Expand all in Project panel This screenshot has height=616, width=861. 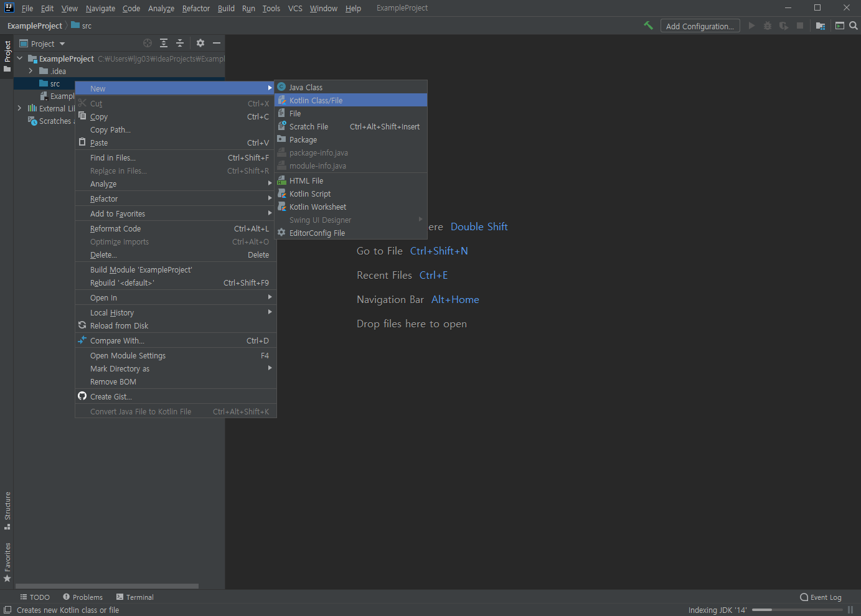pyautogui.click(x=164, y=43)
